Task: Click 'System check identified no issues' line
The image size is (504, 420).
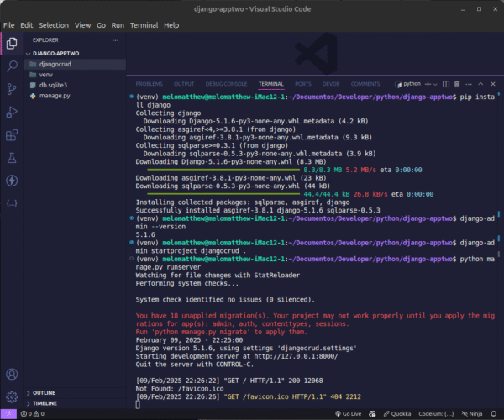Action: (x=225, y=300)
